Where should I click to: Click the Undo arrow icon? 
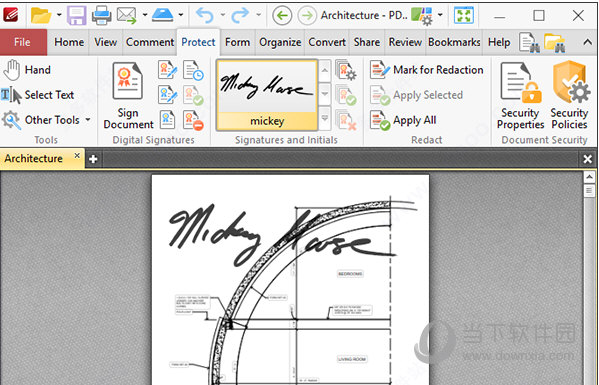pos(205,15)
